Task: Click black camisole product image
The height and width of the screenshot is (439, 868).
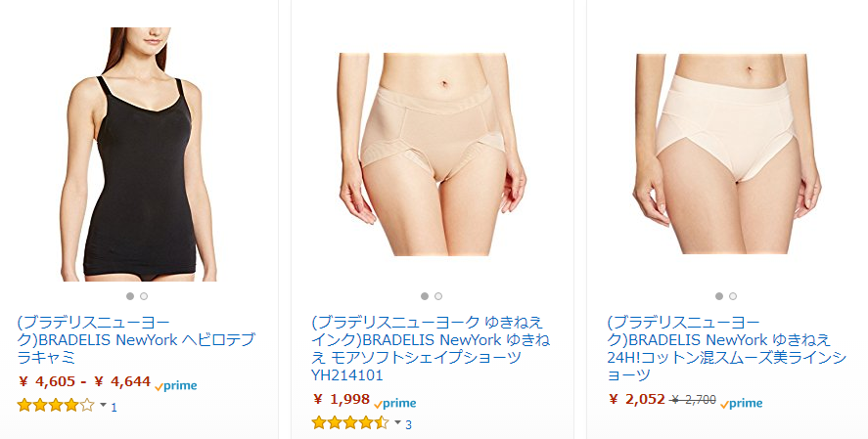Action: click(139, 154)
